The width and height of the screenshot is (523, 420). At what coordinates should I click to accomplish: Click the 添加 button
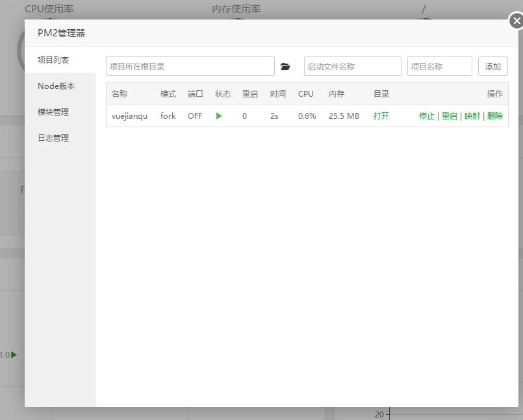point(493,66)
